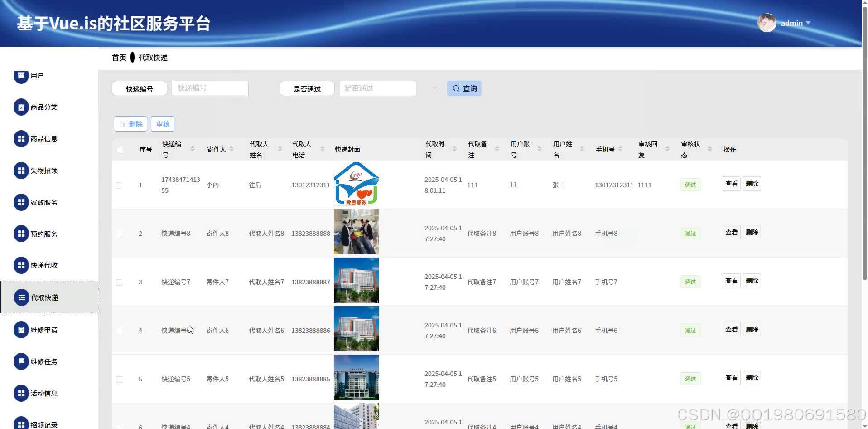868x429 pixels.
Task: Click 删除 batch button above table
Action: click(x=130, y=124)
